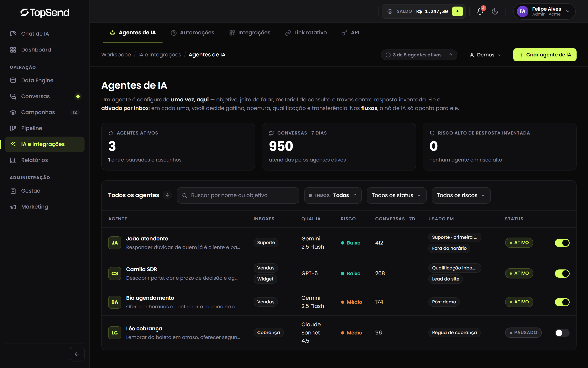Click IA e Integrações breadcrumb link
Image resolution: width=588 pixels, height=368 pixels.
(160, 55)
